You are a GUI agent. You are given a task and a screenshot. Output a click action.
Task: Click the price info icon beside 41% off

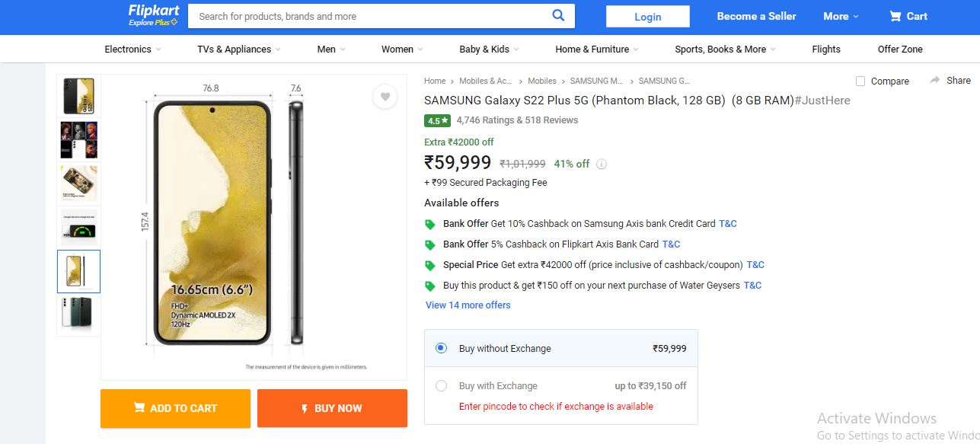tap(602, 164)
